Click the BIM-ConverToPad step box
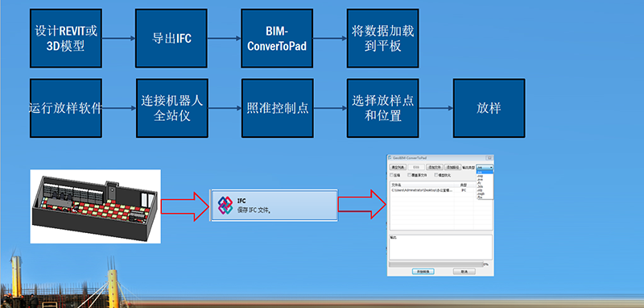 point(277,38)
